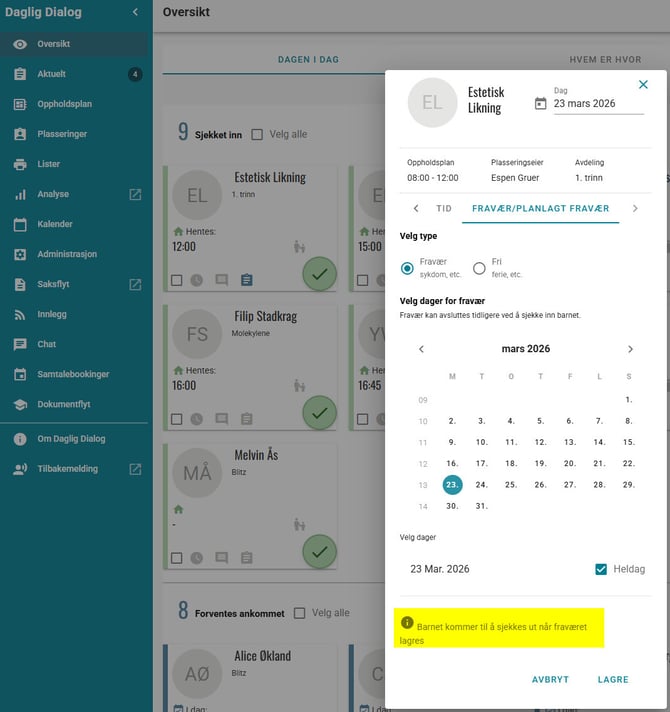Click the Dag date input field
Viewport: 670px width, 712px height.
(598, 104)
